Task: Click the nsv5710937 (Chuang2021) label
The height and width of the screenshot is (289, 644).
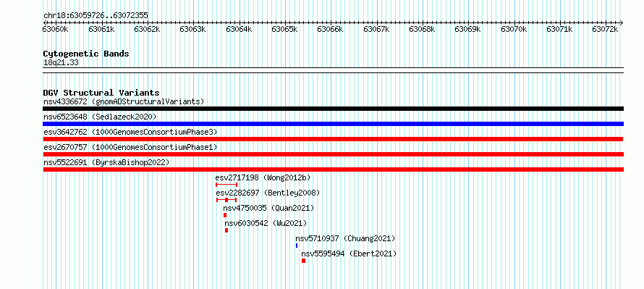Action: [x=345, y=238]
